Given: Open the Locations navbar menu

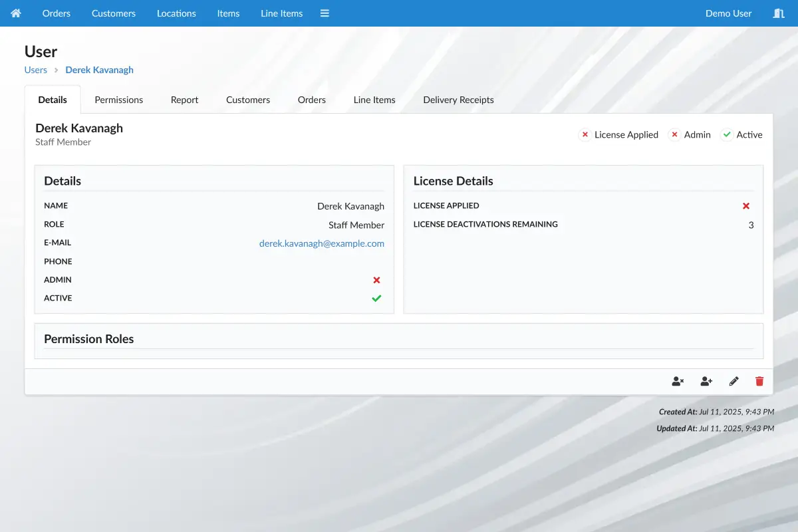Looking at the screenshot, I should pyautogui.click(x=176, y=13).
